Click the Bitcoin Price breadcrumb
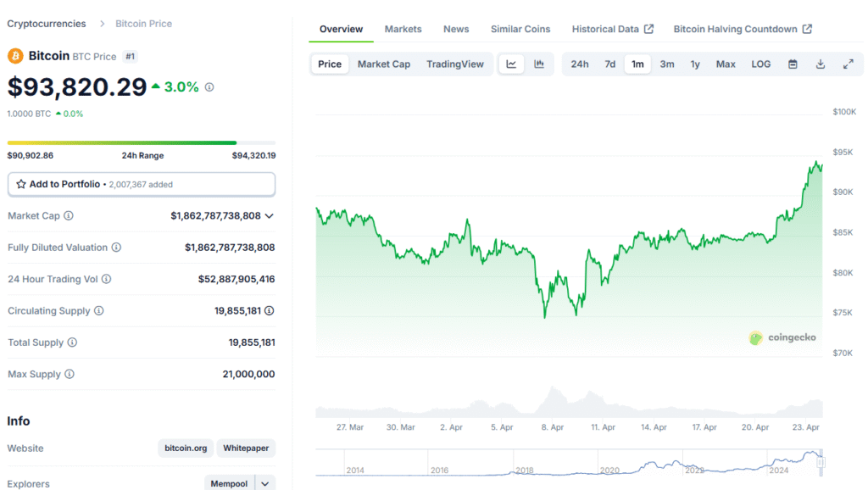 143,24
